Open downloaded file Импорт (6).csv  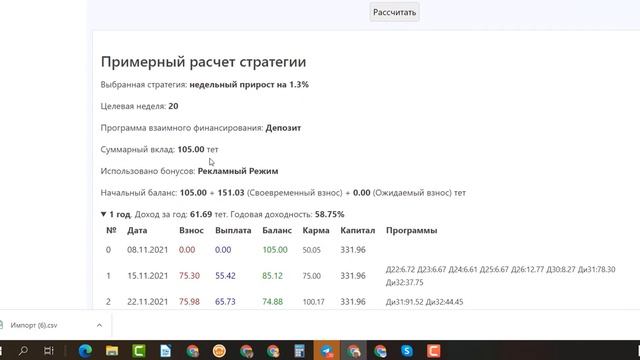click(x=34, y=325)
